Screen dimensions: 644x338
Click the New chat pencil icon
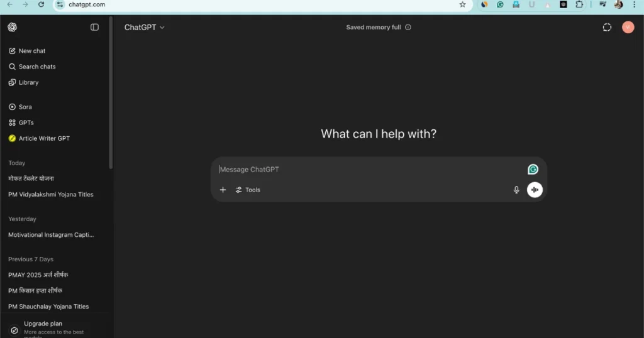click(x=12, y=51)
